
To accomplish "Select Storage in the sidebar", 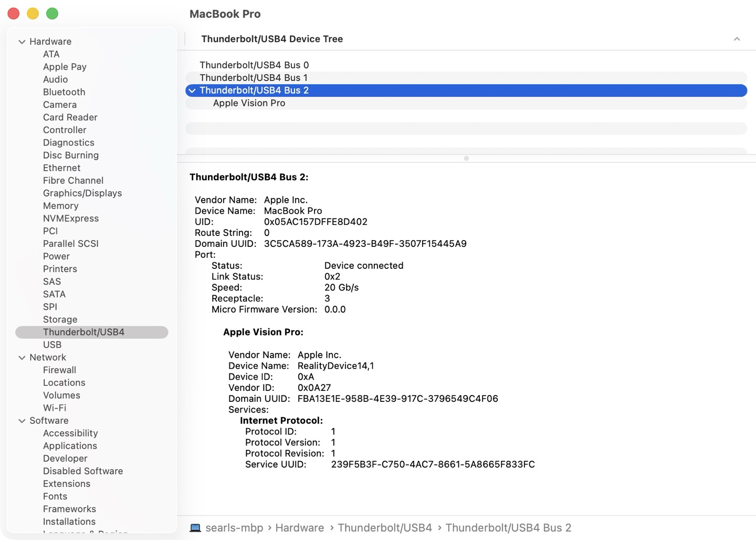I will point(60,319).
